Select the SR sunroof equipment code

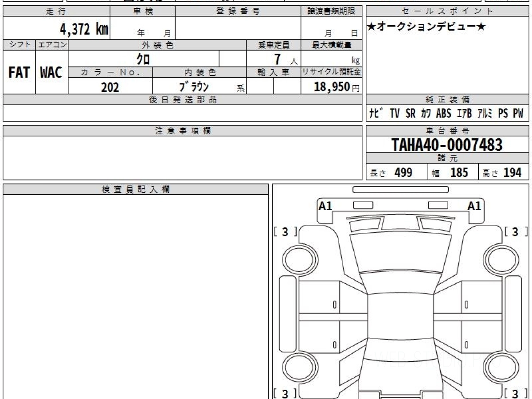[411, 113]
